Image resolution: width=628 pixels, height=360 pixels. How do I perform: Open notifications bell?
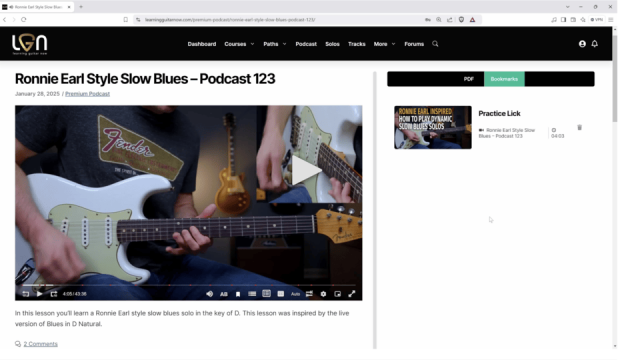pos(595,44)
